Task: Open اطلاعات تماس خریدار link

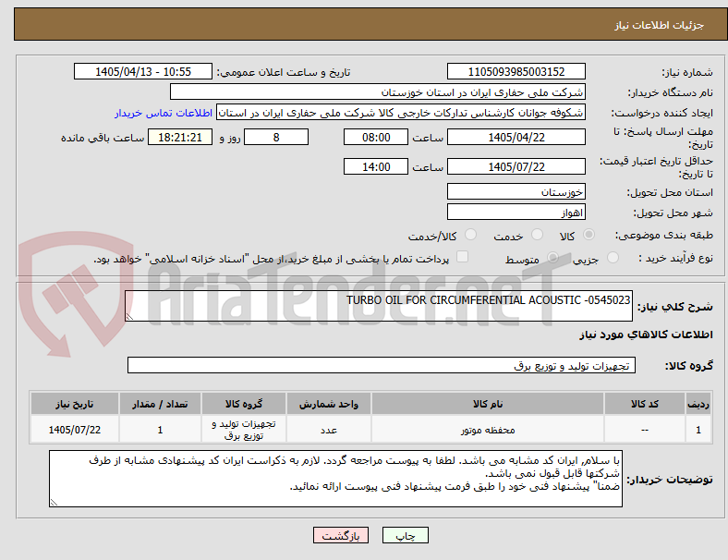Action: (x=164, y=113)
